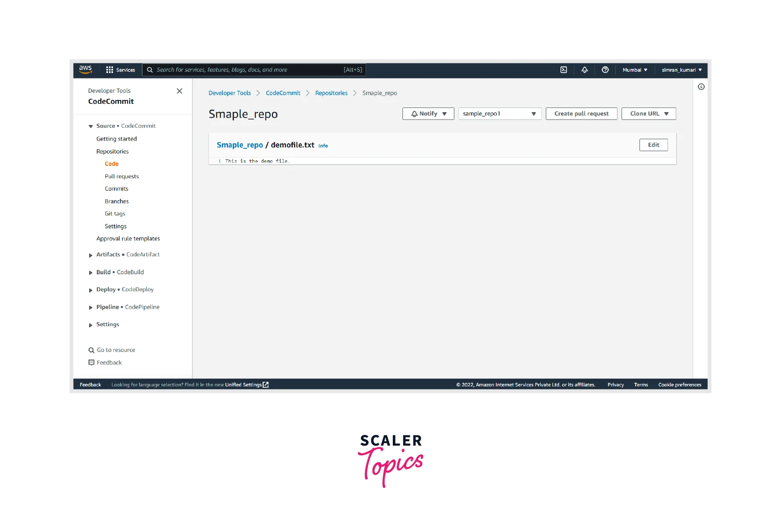Image resolution: width=781 pixels, height=532 pixels.
Task: Click the Create pull request button
Action: click(x=581, y=113)
